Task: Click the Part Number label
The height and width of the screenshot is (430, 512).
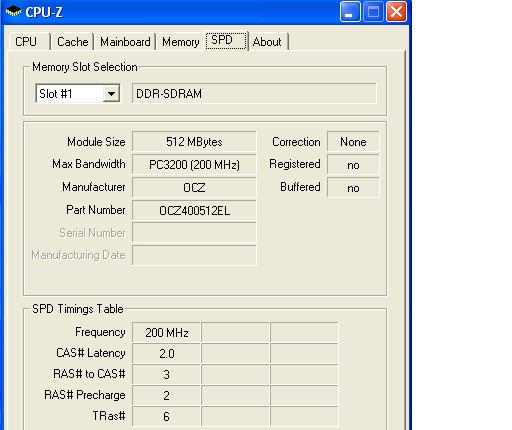Action: 96,210
